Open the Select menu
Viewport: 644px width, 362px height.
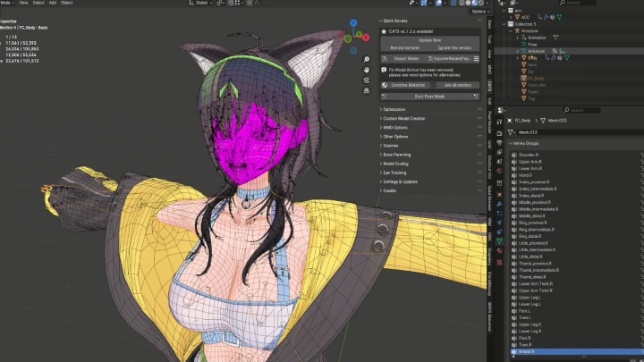click(x=38, y=3)
